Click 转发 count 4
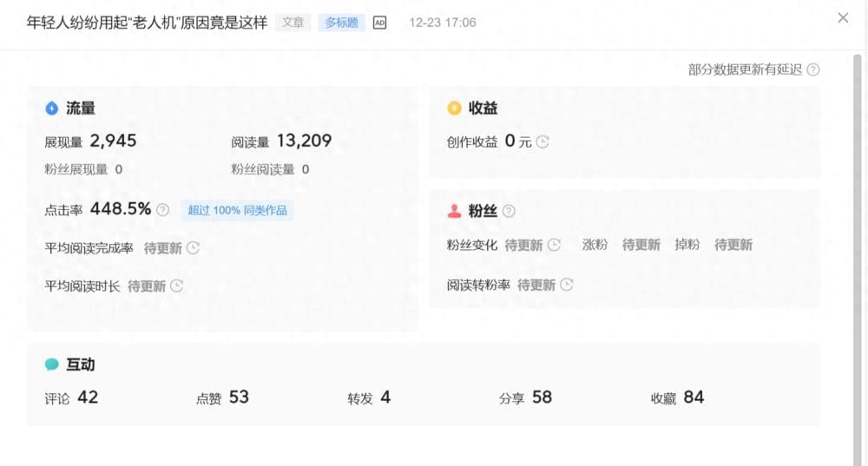 (x=385, y=397)
